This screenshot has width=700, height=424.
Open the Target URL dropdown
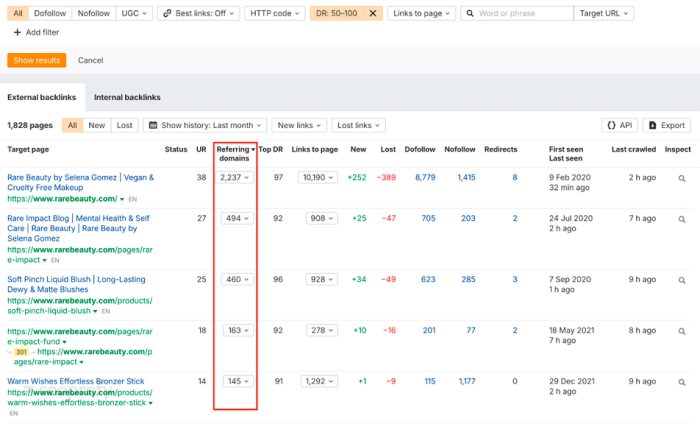(604, 13)
